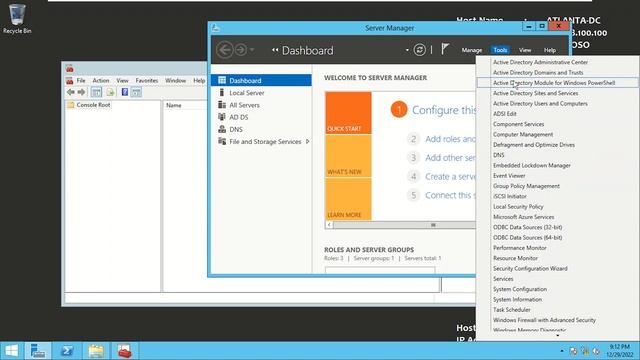Open the dropdown arrow next to the refresh icon

tap(407, 50)
